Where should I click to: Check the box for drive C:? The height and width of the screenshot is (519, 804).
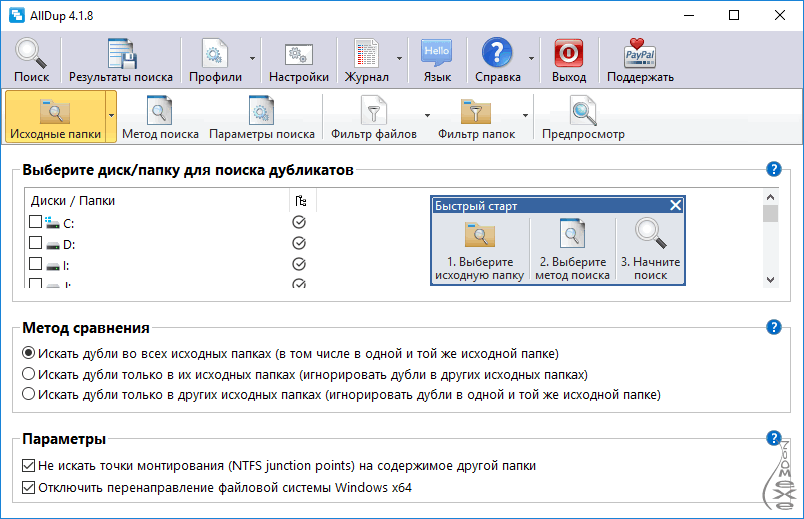click(36, 223)
